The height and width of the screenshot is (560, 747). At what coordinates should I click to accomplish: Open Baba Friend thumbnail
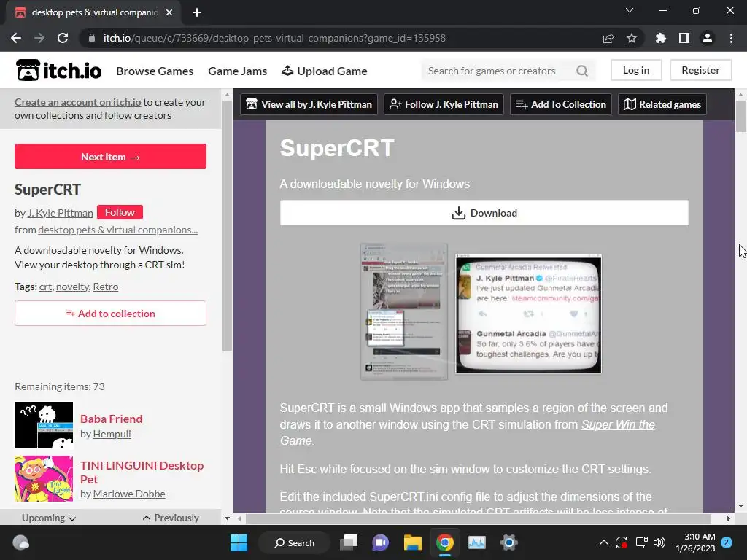tap(44, 426)
